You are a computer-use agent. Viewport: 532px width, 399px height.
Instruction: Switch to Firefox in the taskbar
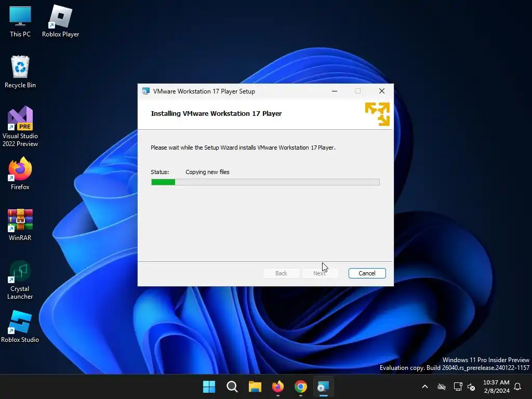278,387
